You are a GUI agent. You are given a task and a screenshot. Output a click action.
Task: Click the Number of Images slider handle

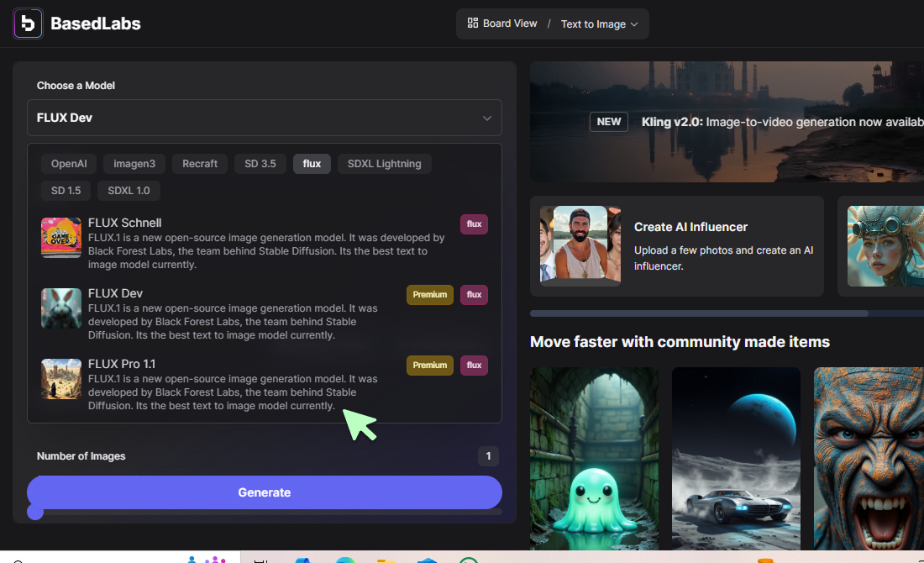click(x=35, y=512)
